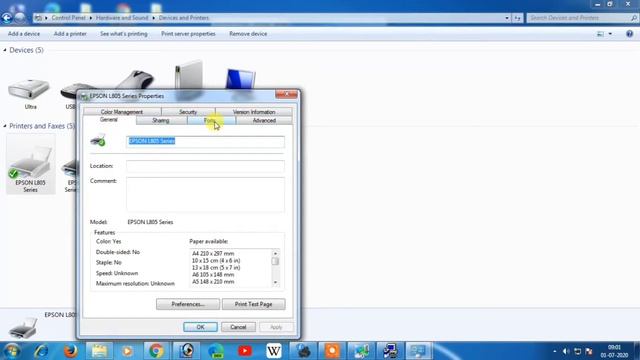Select the General tab
The height and width of the screenshot is (360, 640).
(109, 120)
